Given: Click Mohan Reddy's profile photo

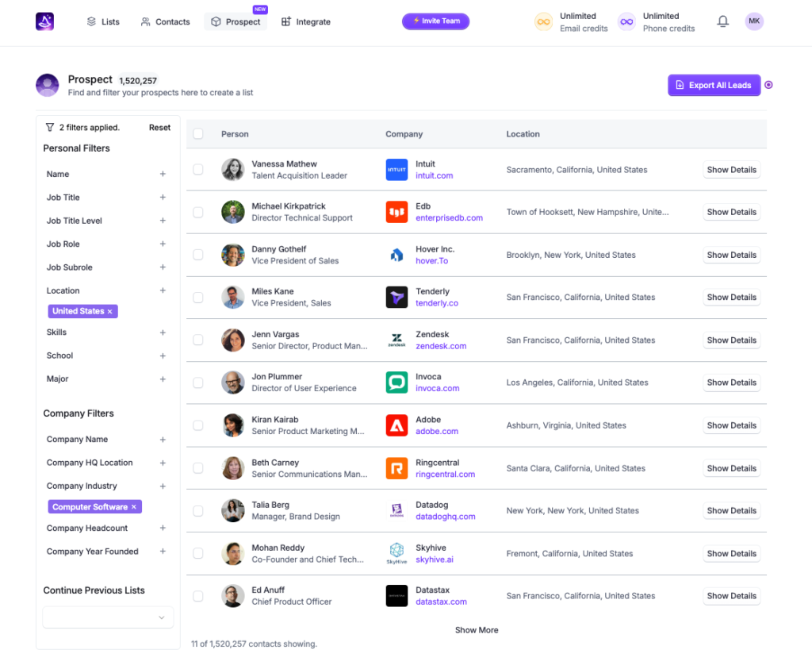Looking at the screenshot, I should pos(232,554).
